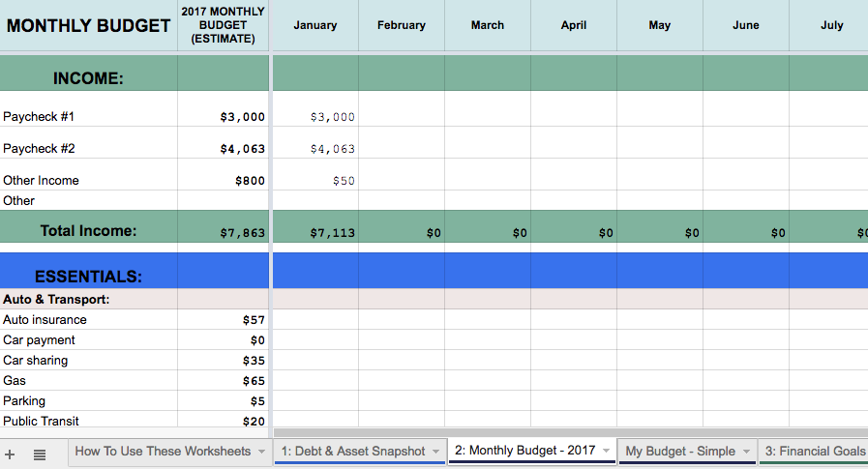Viewport: 868px width, 469px height.
Task: Click the horizontal scrollbar above sheet tabs
Action: pyautogui.click(x=571, y=432)
